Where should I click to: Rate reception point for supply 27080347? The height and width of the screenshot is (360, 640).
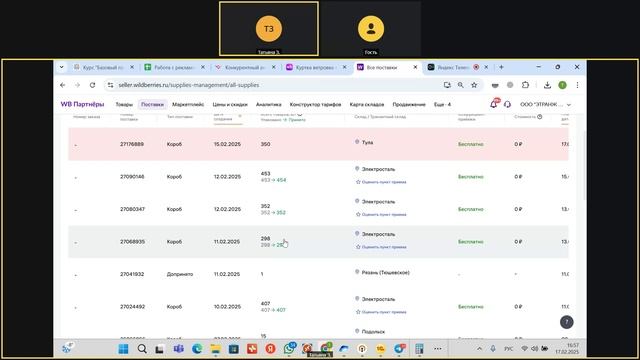[381, 214]
